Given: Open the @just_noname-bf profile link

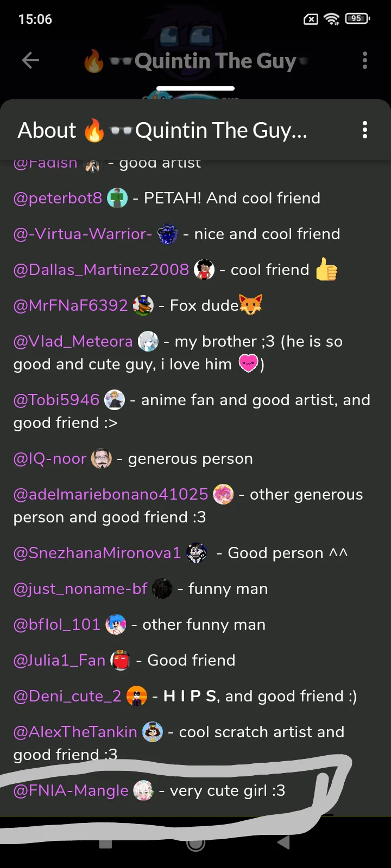Looking at the screenshot, I should click(x=80, y=589).
